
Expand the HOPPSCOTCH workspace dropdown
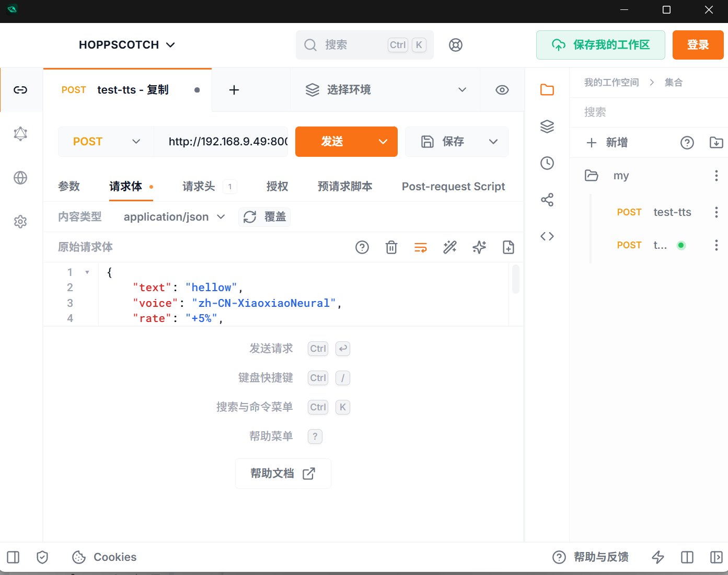127,45
